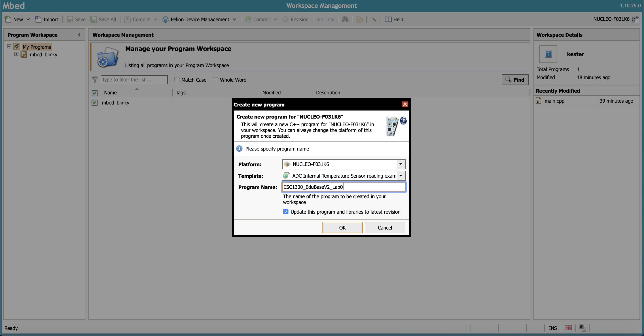The height and width of the screenshot is (336, 644).
Task: Click the print icon in toolbar
Action: pyautogui.click(x=359, y=19)
